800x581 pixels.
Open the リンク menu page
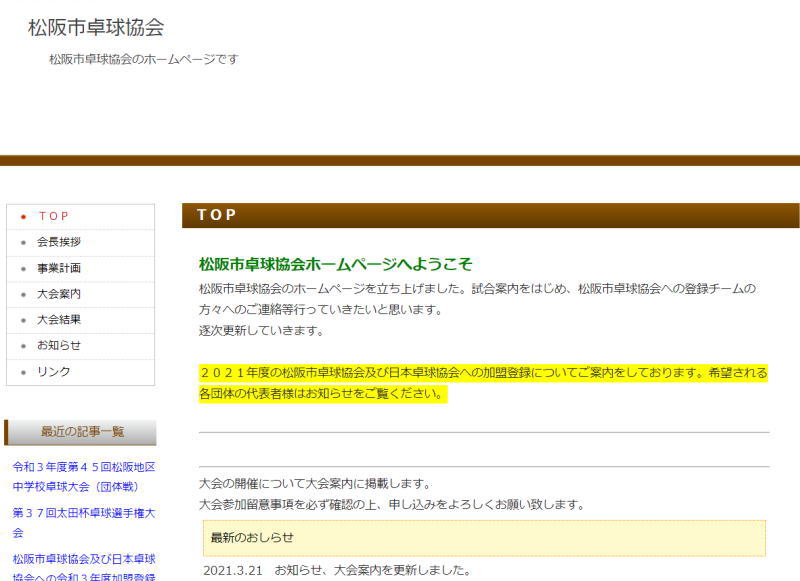click(53, 371)
